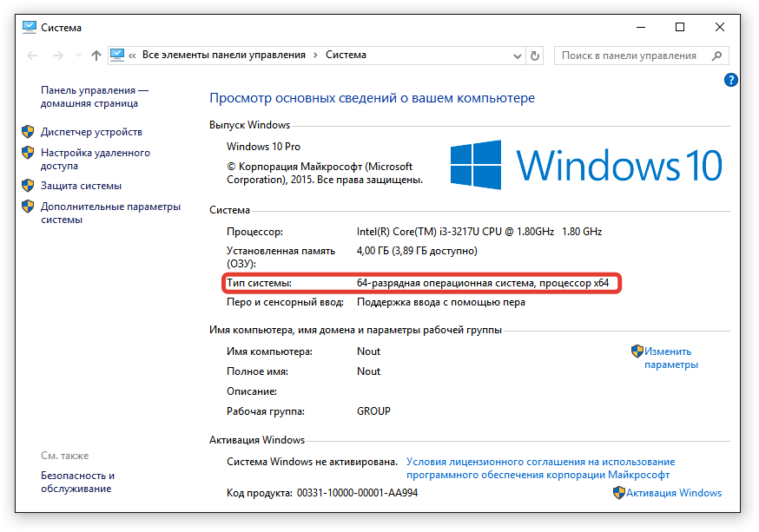
Task: Click workgroup value 'GROUP'
Action: pos(373,411)
